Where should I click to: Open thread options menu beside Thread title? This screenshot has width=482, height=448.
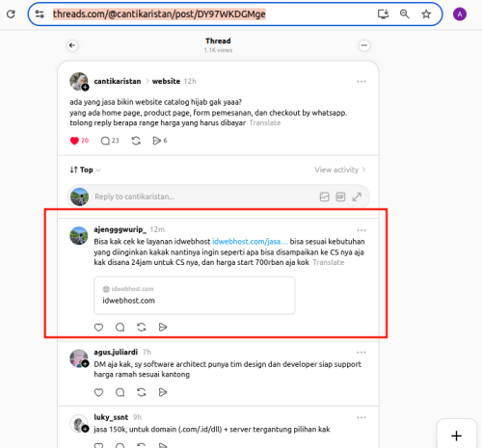coord(364,45)
